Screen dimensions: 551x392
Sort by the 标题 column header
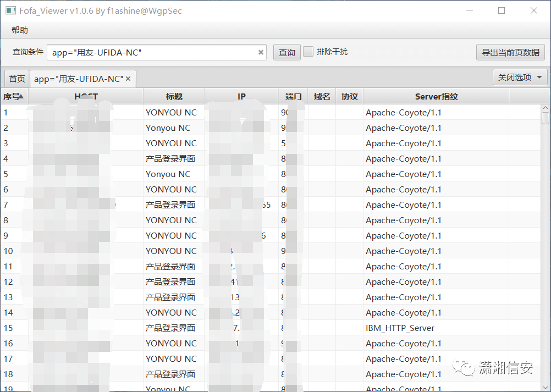click(x=174, y=96)
